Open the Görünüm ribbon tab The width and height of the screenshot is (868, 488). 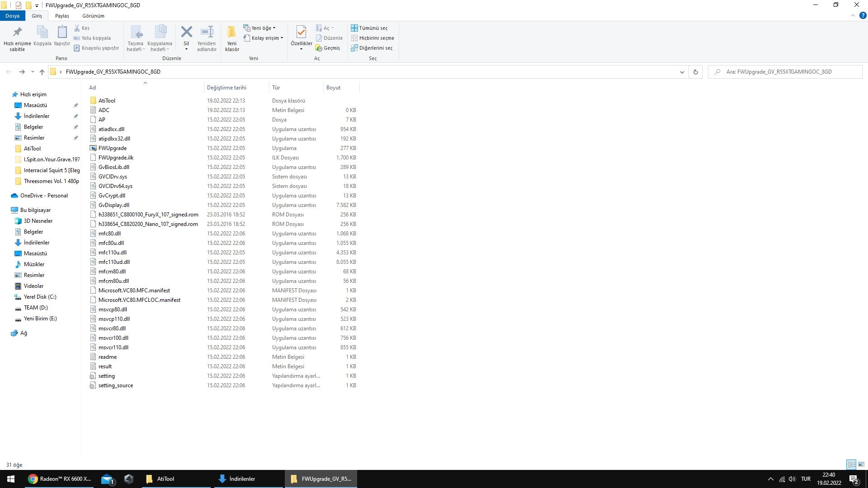[x=93, y=16]
